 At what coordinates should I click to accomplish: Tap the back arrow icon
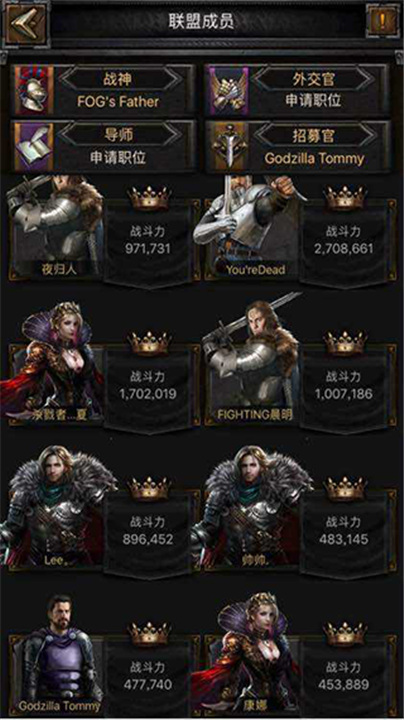(25, 23)
